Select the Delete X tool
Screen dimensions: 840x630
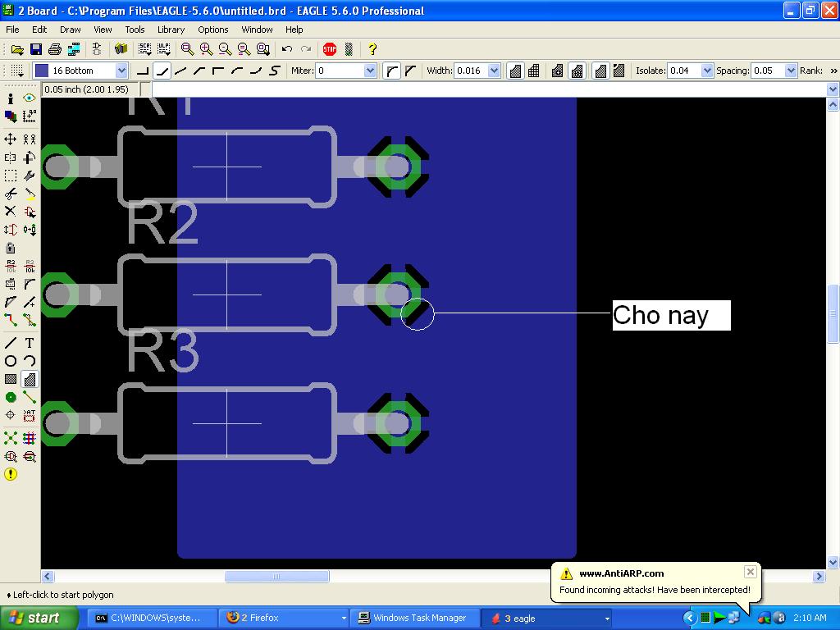pyautogui.click(x=10, y=212)
